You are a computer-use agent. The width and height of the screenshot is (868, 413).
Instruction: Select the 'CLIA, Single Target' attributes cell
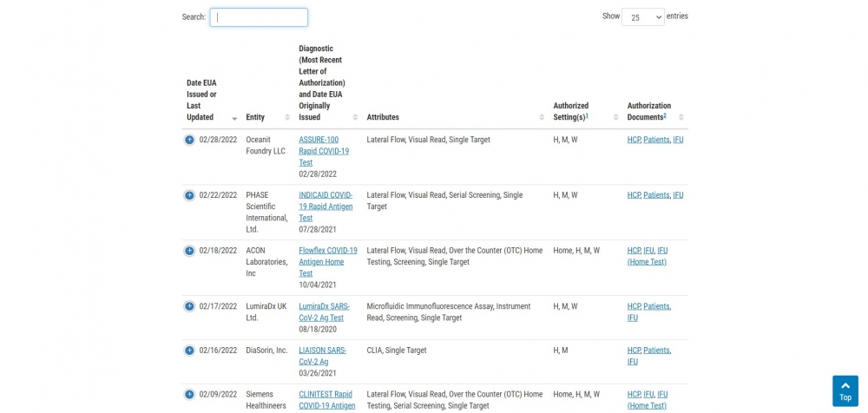click(397, 351)
